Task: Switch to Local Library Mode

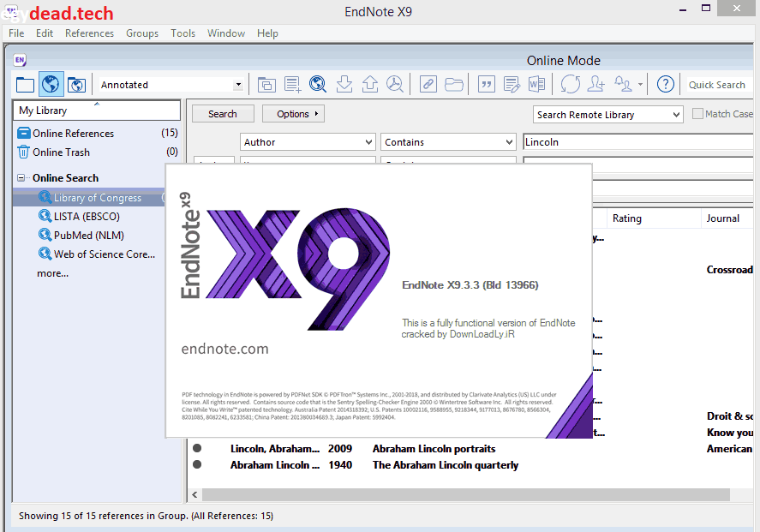Action: click(23, 84)
